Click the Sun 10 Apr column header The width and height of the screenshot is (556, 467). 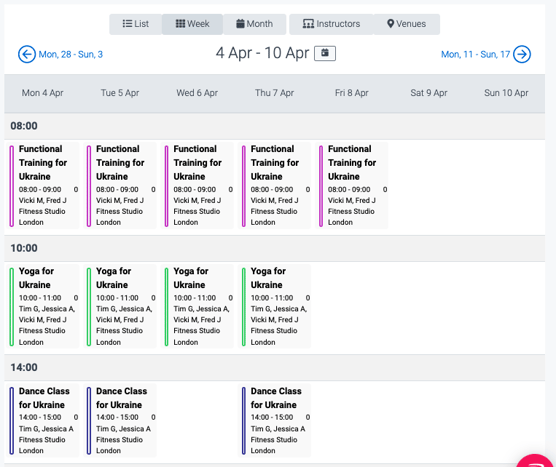506,93
